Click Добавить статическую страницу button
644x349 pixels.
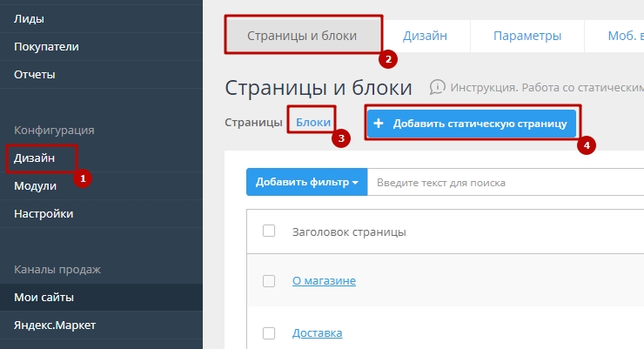tap(471, 124)
